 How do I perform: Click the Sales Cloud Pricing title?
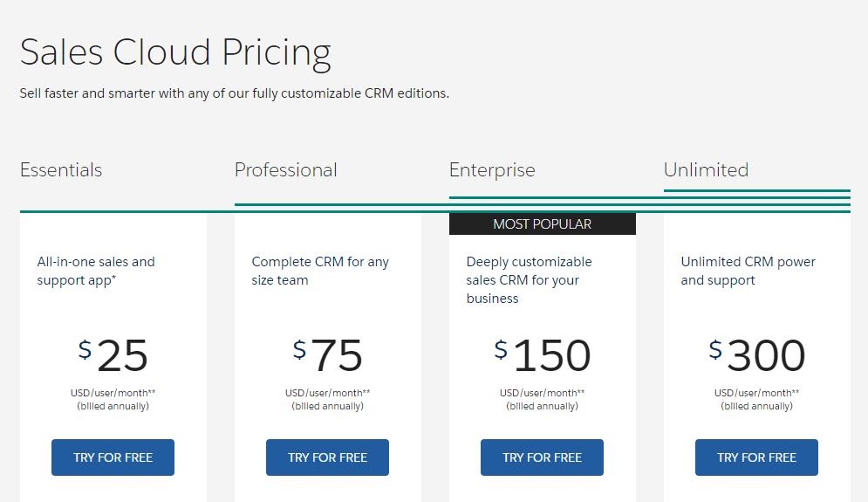(x=175, y=52)
